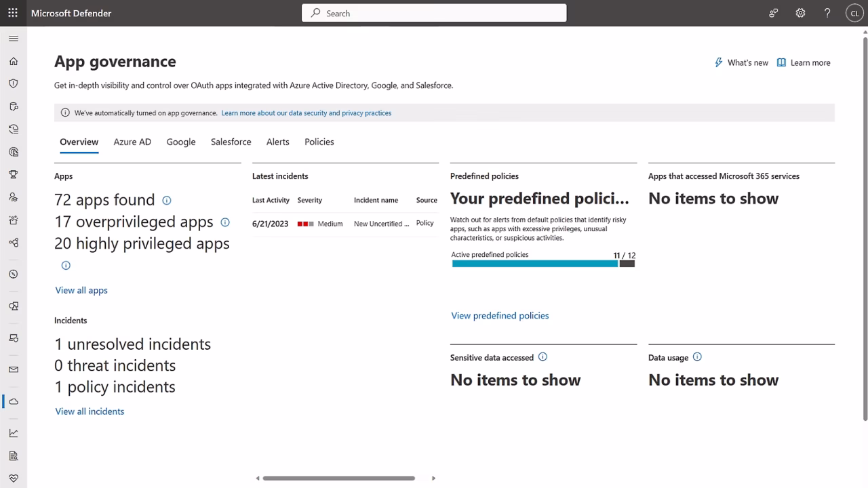Open the Google tab
This screenshot has height=488, width=868.
(x=181, y=142)
